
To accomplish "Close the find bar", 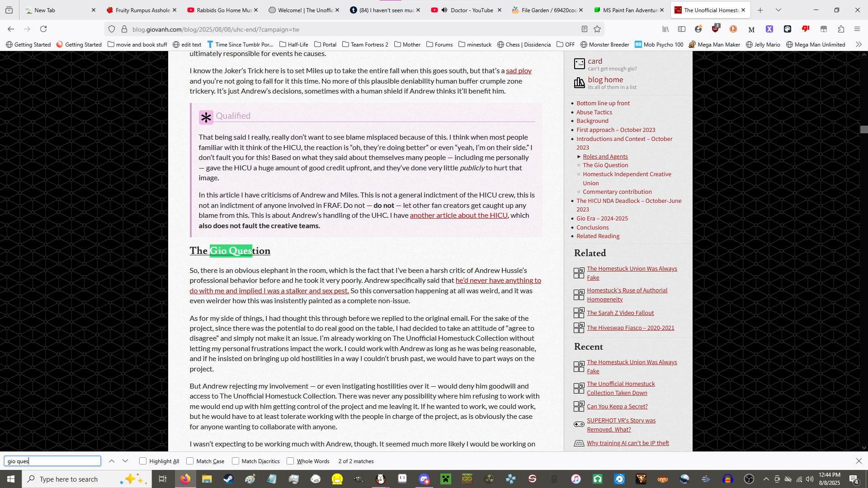I will 859,461.
